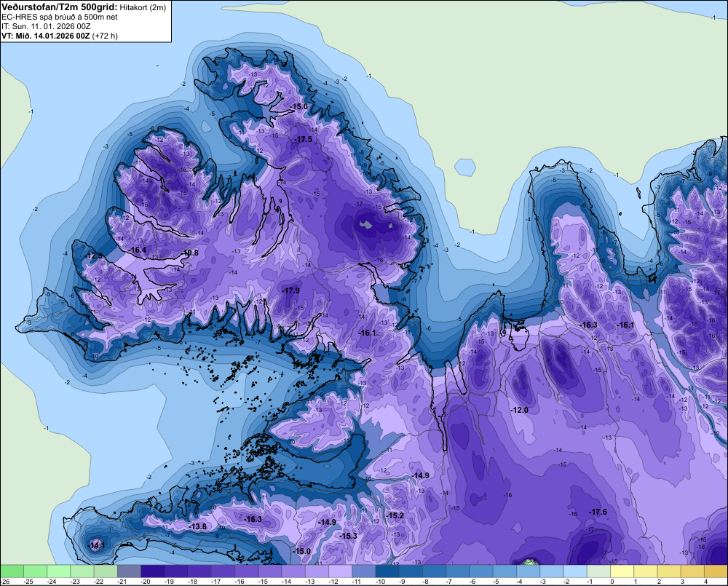This screenshot has width=728, height=586.
Task: Click the 'Hitakort (2m)' header label
Action: tap(143, 7)
